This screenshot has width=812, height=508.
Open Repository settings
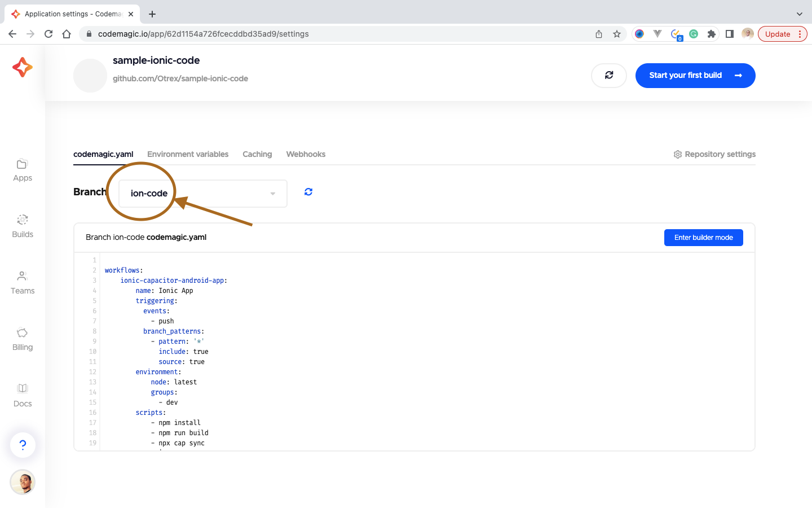pyautogui.click(x=714, y=154)
